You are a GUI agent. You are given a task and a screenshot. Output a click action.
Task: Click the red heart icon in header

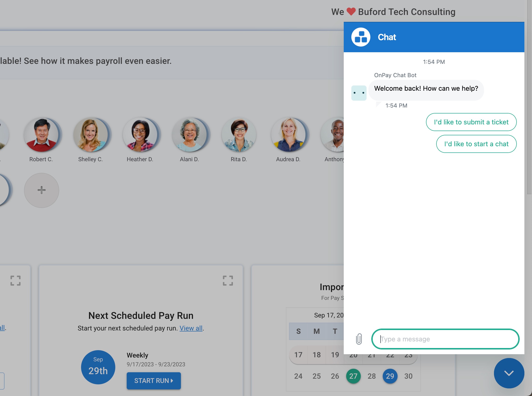coord(351,11)
